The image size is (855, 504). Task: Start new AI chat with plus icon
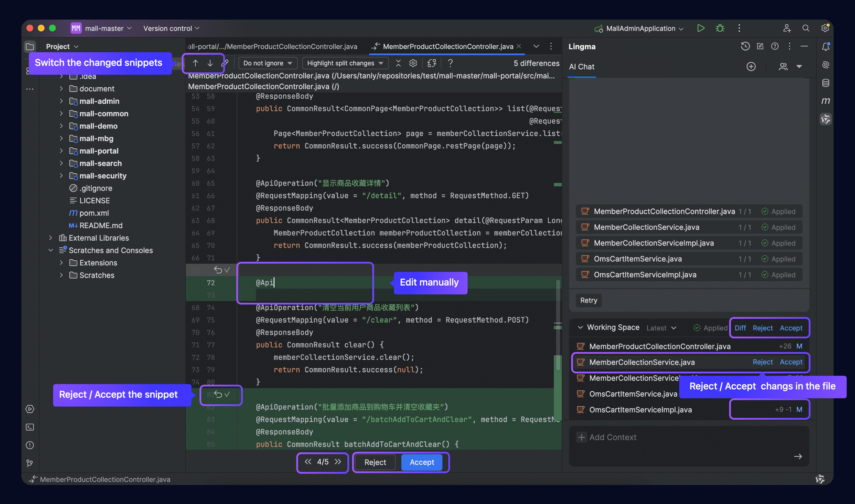click(x=751, y=66)
